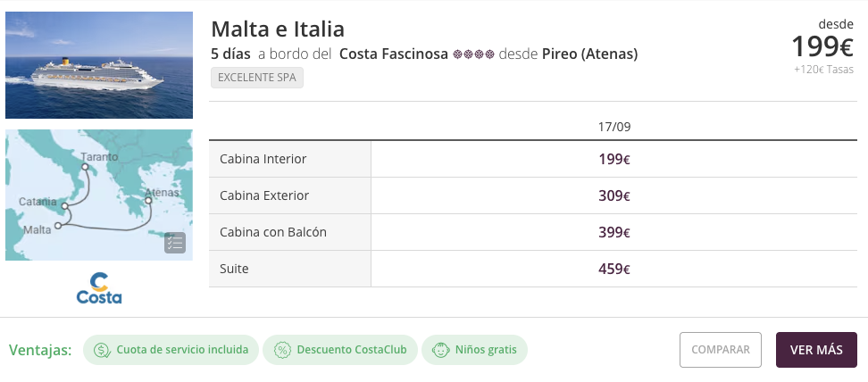
Task: Click the VER MÁS button
Action: pyautogui.click(x=816, y=350)
